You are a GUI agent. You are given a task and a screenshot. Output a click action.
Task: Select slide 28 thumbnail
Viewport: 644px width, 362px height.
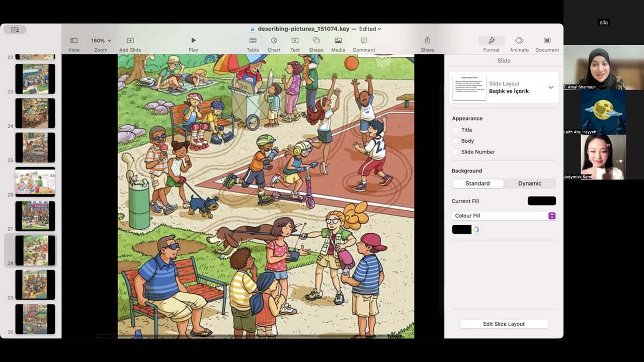click(x=35, y=250)
